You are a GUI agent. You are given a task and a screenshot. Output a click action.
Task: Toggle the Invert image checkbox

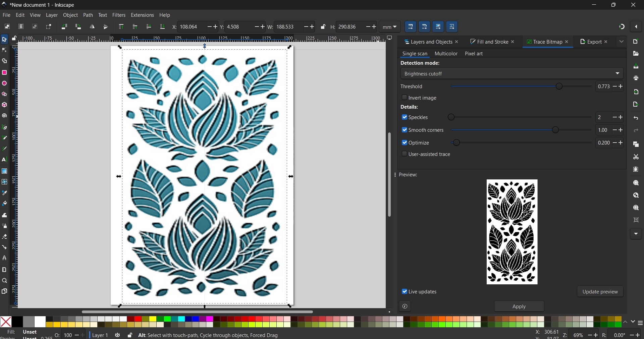pos(405,98)
